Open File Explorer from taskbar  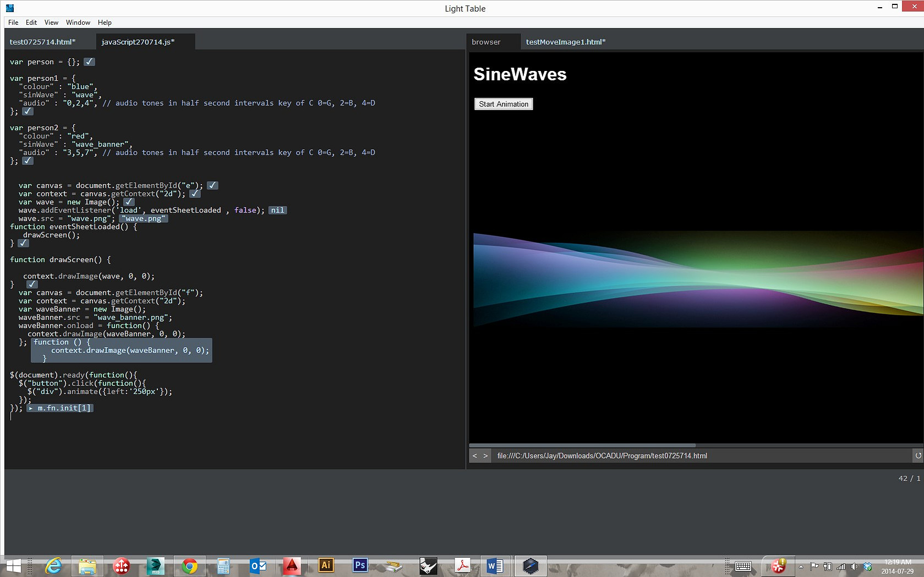88,566
